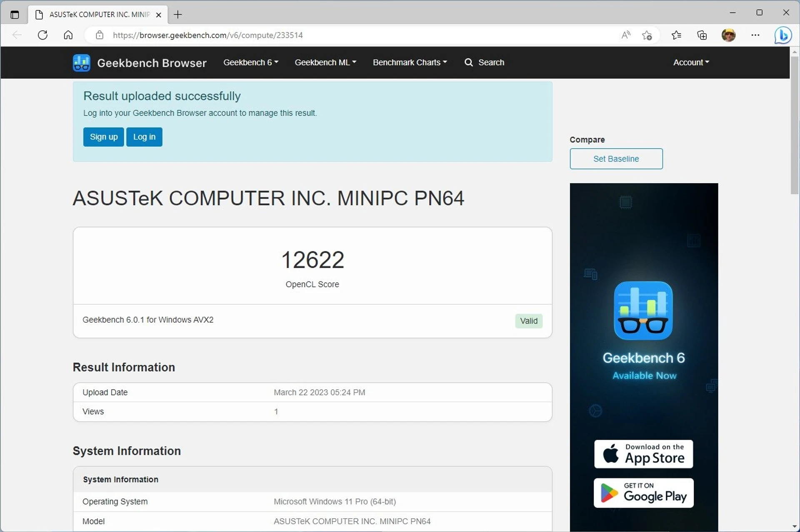Click the Result uploaded successfully heading

pyautogui.click(x=162, y=96)
